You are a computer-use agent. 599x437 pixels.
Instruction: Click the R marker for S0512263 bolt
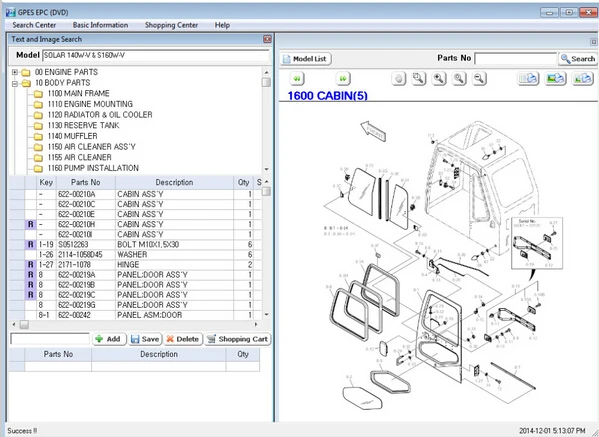point(31,244)
